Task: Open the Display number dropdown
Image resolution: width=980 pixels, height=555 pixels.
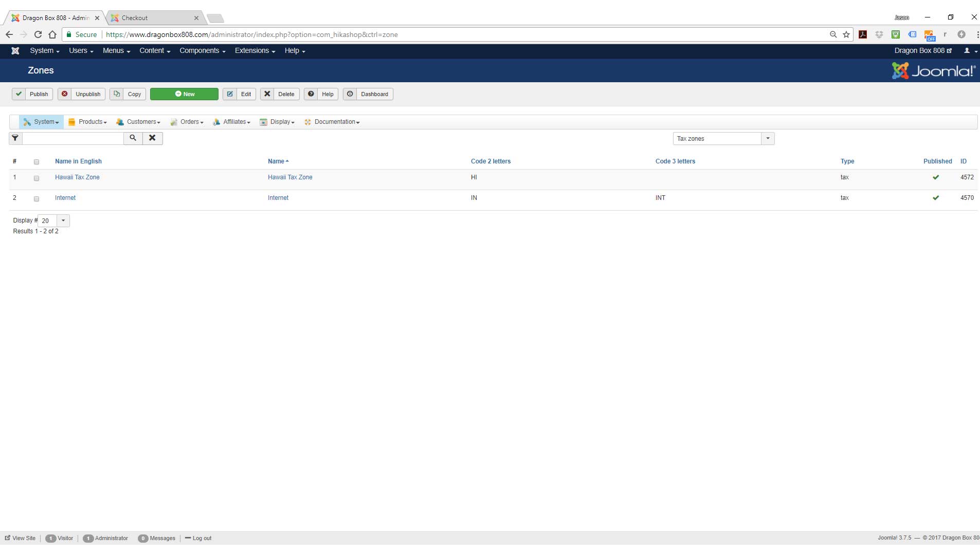Action: [x=53, y=221]
